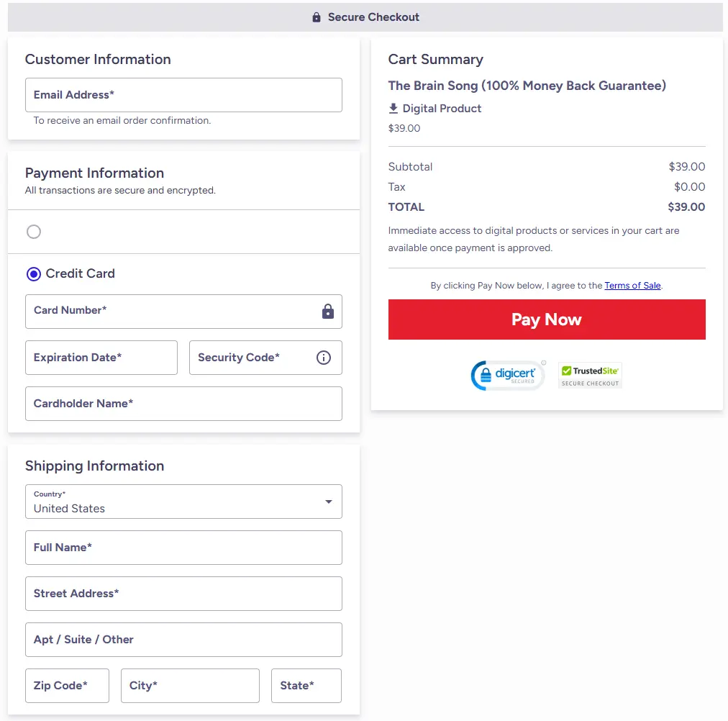
Task: Click the DigiCert Secured badge
Action: [x=508, y=376]
